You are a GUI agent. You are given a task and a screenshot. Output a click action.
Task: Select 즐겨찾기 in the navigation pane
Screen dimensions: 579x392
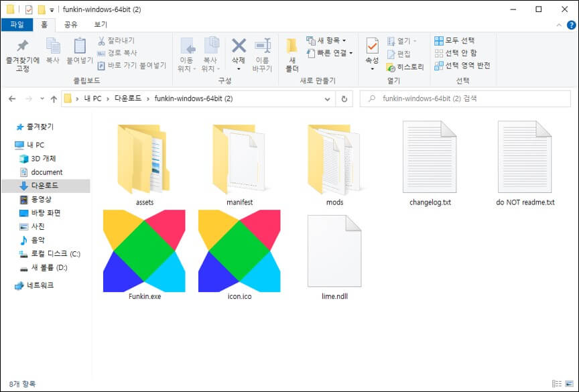pos(35,127)
